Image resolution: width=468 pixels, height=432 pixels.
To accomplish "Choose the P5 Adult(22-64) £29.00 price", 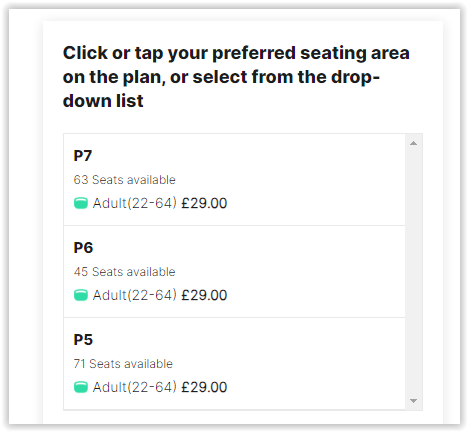I will click(150, 387).
